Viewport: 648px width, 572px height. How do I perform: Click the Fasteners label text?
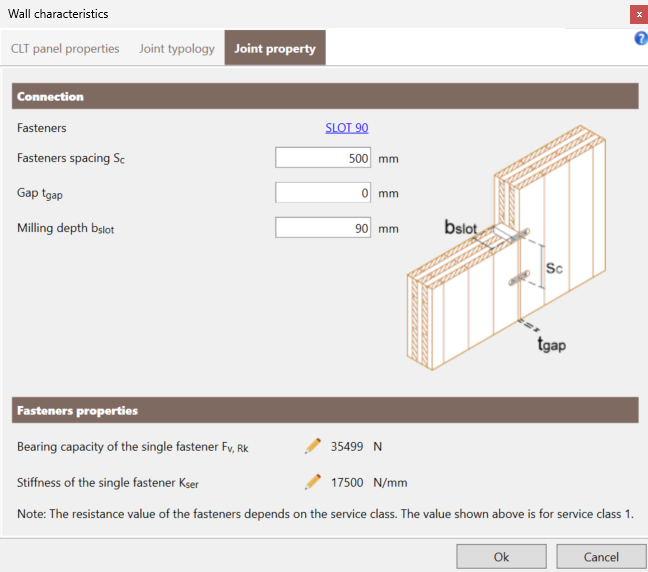coord(41,128)
